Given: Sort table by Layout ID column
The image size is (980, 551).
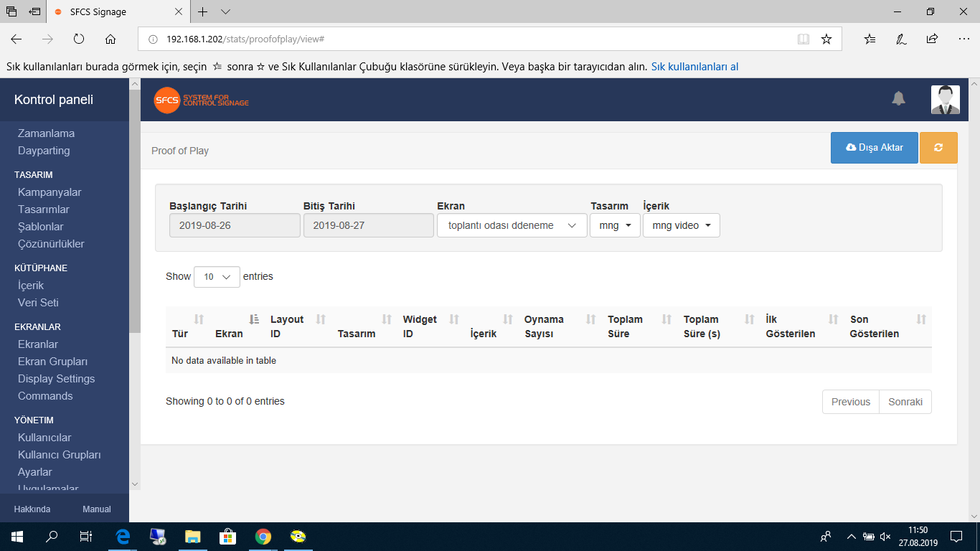Looking at the screenshot, I should click(298, 326).
